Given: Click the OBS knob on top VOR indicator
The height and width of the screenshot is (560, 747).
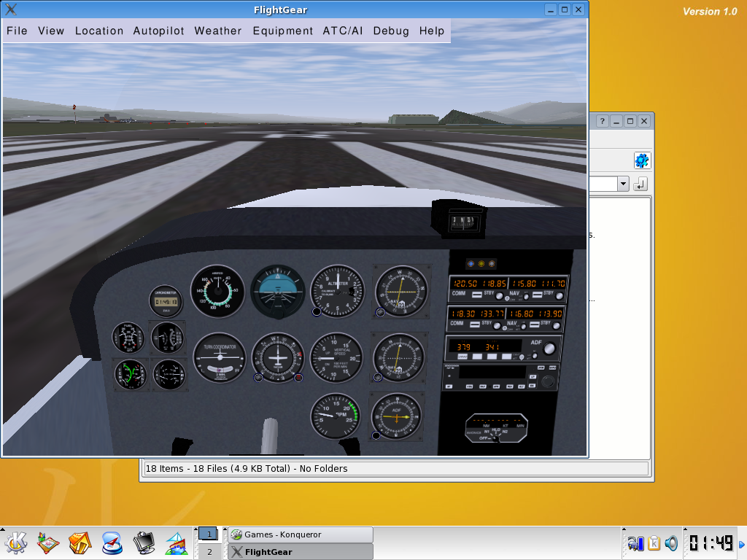Looking at the screenshot, I should (380, 312).
